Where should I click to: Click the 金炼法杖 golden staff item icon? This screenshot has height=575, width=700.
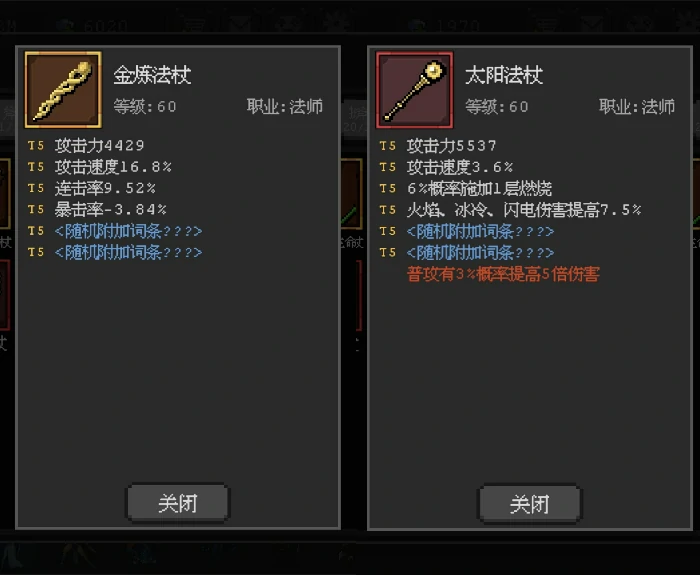(63, 90)
